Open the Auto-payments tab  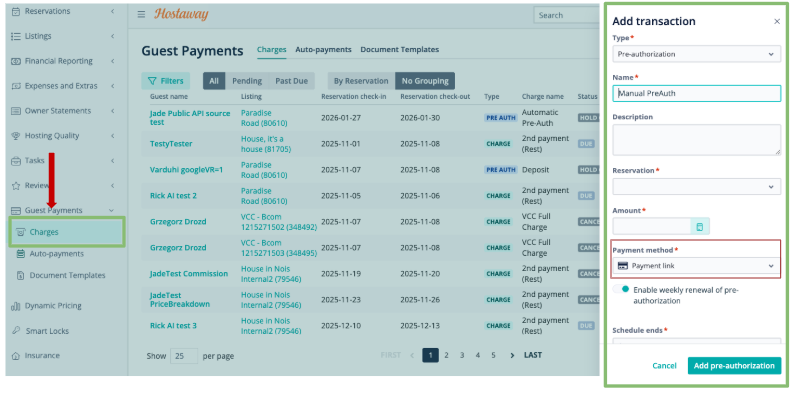[x=324, y=50]
